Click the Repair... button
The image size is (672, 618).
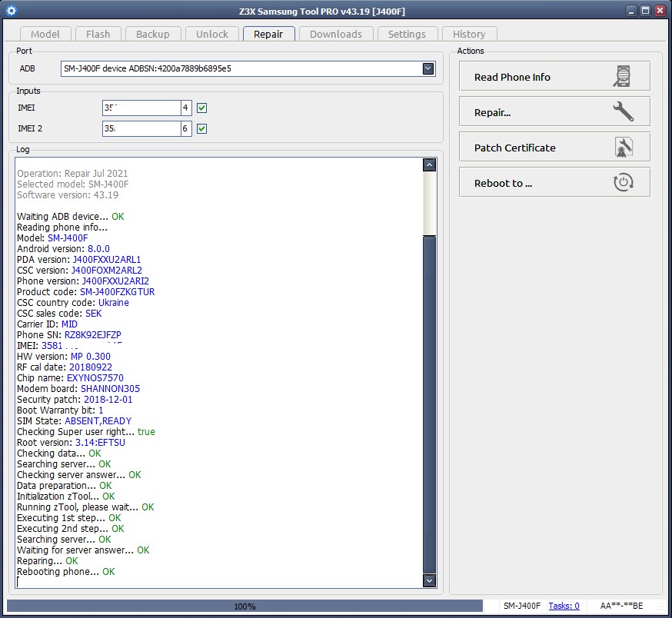tap(554, 111)
